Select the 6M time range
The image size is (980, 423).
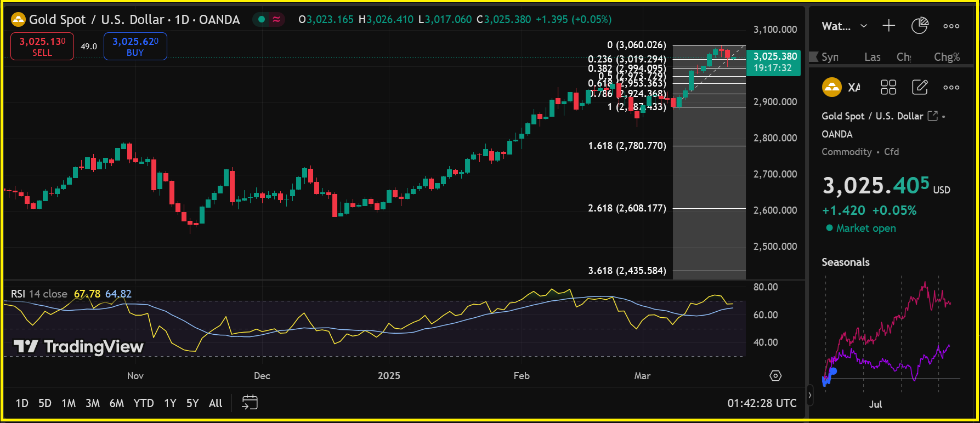tap(116, 403)
